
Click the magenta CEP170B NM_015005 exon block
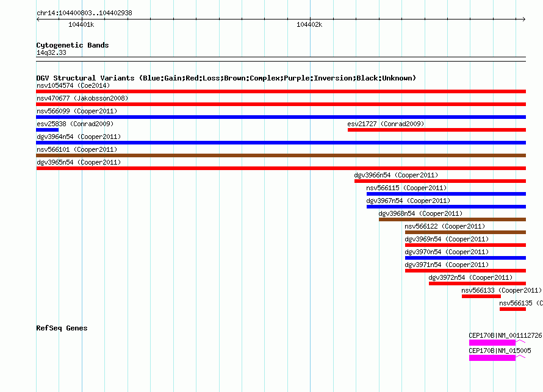(492, 358)
